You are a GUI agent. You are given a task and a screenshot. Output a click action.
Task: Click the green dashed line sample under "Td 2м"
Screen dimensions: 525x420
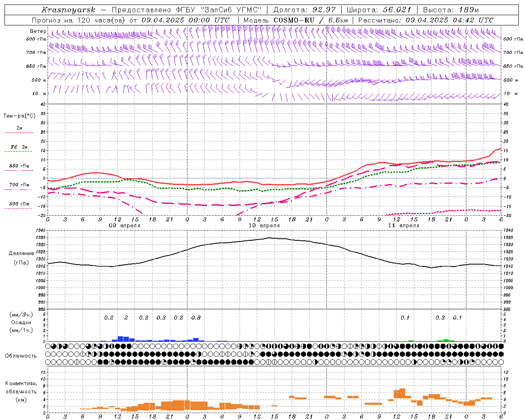pos(18,152)
